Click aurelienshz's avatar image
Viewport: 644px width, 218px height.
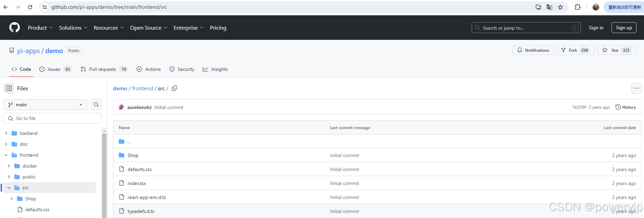tap(121, 107)
